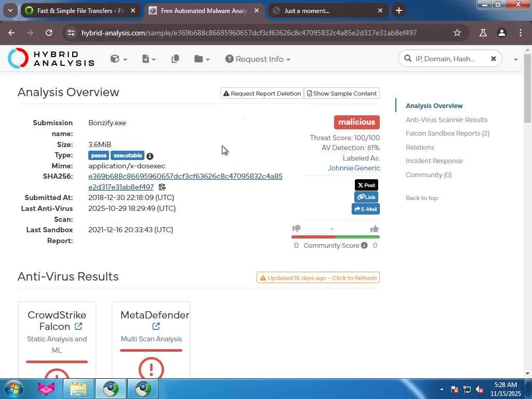The image size is (532, 399).
Task: Share report via X Post button
Action: (366, 185)
